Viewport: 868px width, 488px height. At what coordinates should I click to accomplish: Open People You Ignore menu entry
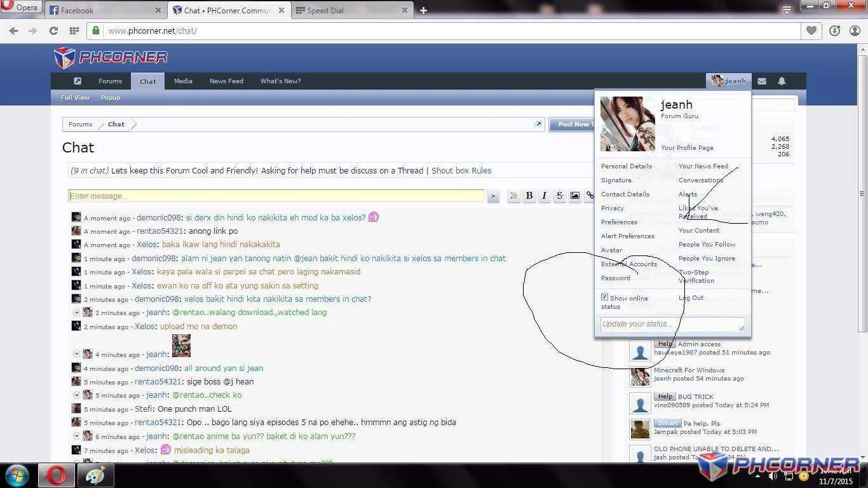[x=707, y=258]
